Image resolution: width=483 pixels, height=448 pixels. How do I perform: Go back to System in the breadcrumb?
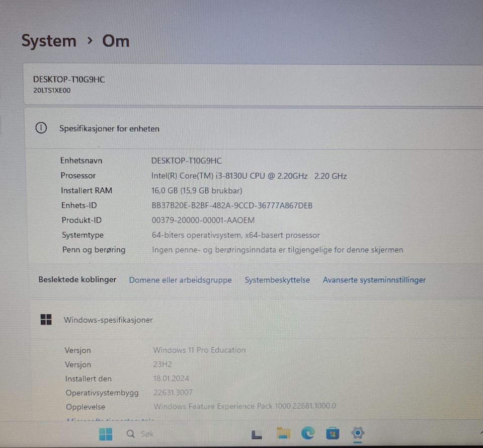(x=49, y=41)
